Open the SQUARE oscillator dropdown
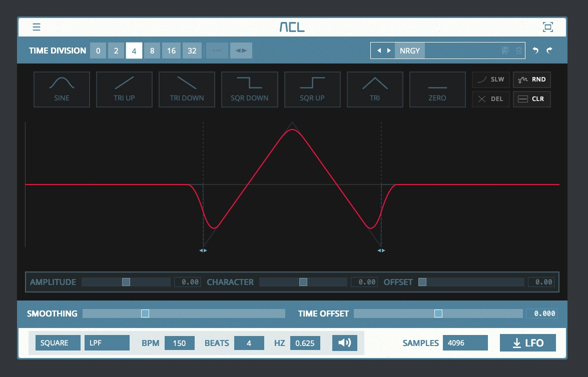Screen dimensions: 588x377 pyautogui.click(x=58, y=342)
